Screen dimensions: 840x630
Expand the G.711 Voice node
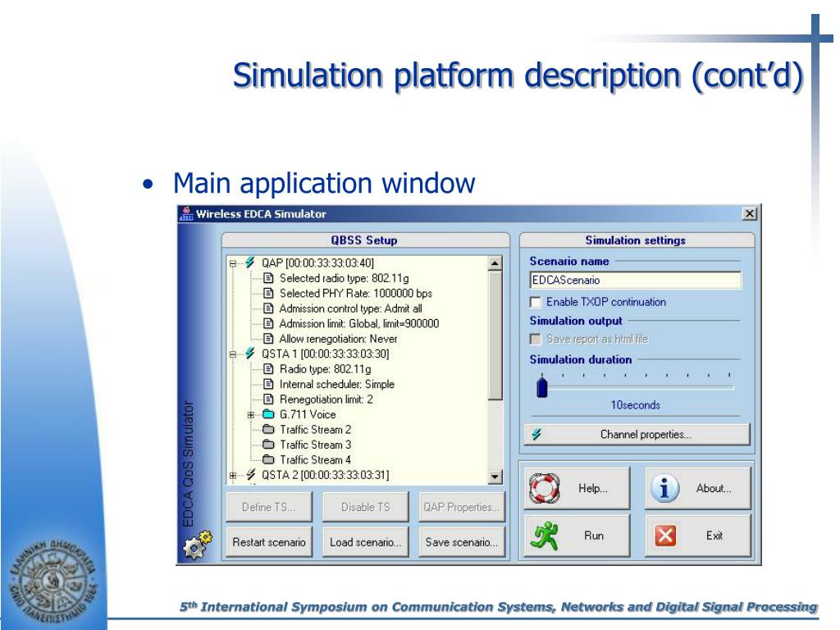(251, 414)
